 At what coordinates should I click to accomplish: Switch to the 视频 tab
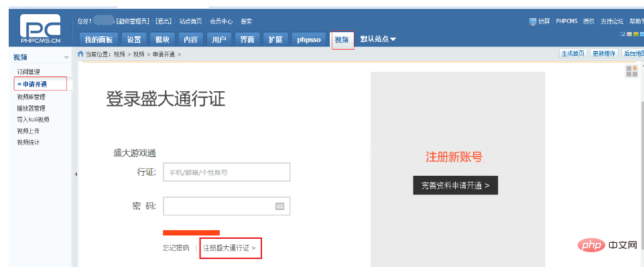pos(342,40)
